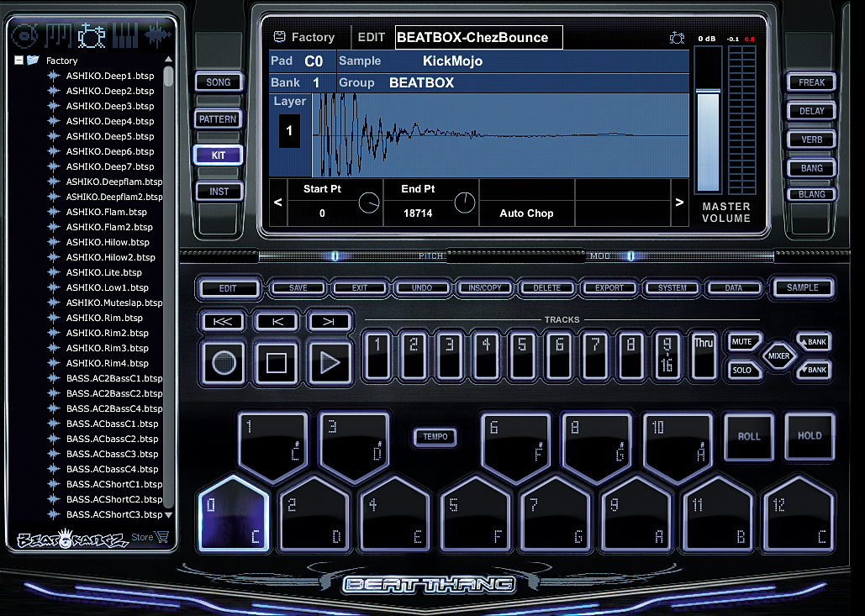Screen dimensions: 865x616
Task: Collapse the Factory folder tree
Action: [18, 61]
